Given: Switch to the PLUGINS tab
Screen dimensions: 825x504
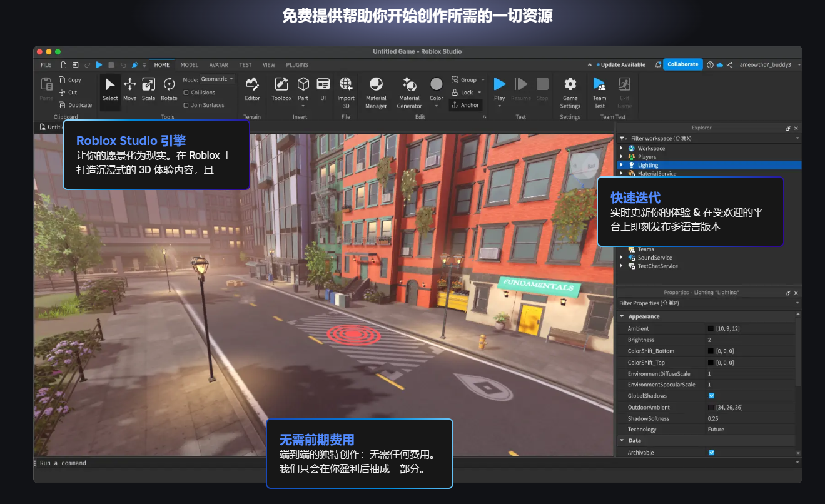Looking at the screenshot, I should point(297,64).
